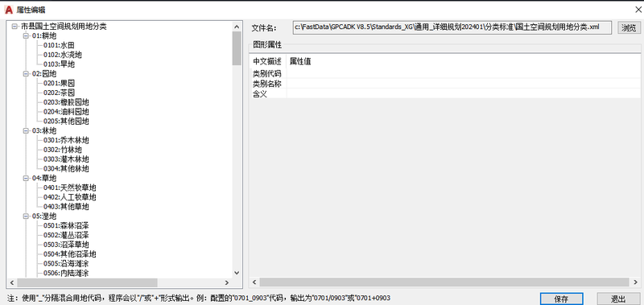Screen dimensions: 644x305
Task: Click tree horizontal scrollbar right arrow
Action: [227, 282]
